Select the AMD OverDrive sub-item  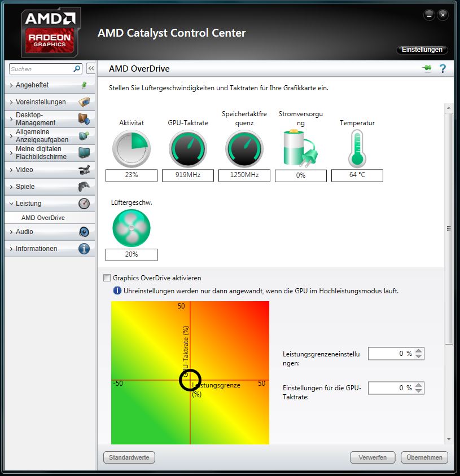point(43,218)
